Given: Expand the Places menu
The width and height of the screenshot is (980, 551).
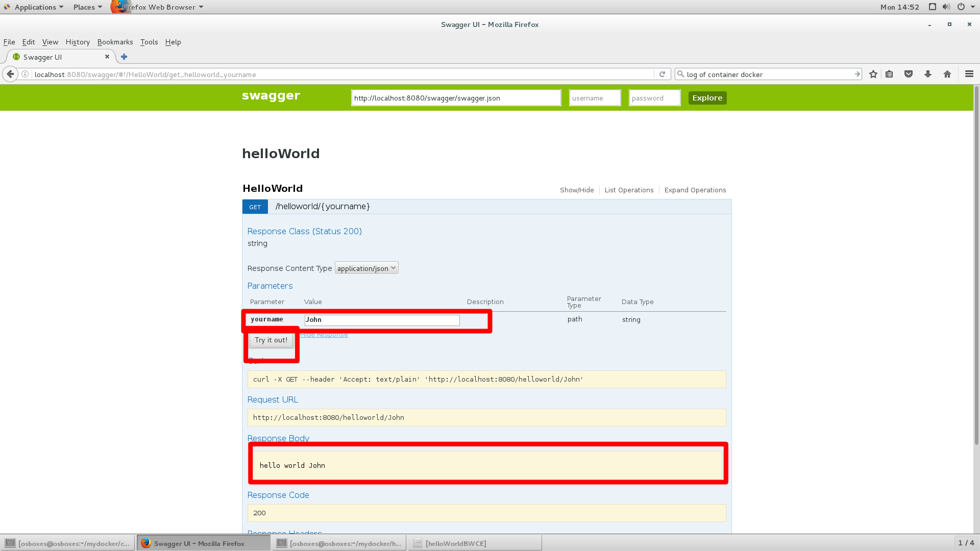Looking at the screenshot, I should tap(87, 7).
